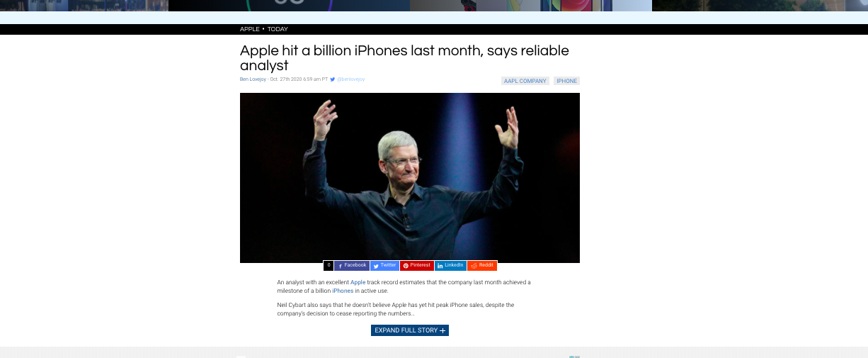
Task: Share article on Twitter
Action: coord(384,266)
